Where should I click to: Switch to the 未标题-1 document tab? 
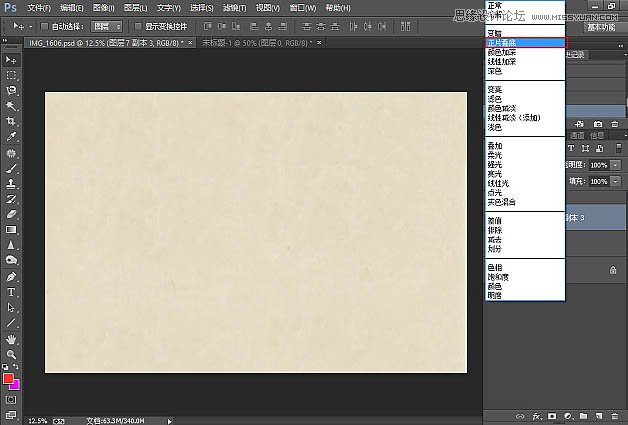240,44
